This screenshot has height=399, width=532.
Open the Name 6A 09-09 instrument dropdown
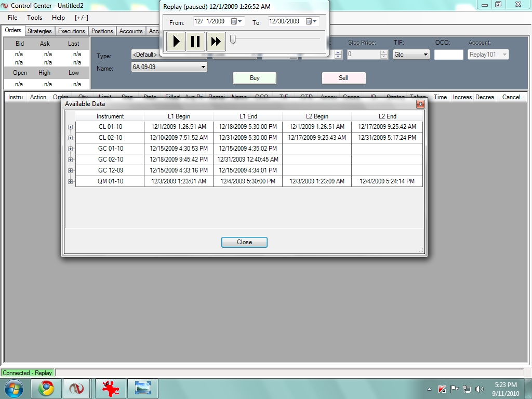point(169,67)
